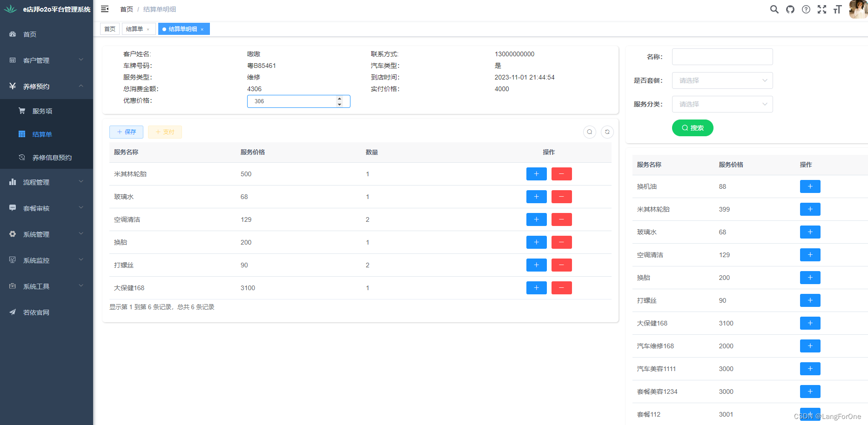Screen dimensions: 868x425
Task: Expand the 套餐审核 sidebar menu
Action: [x=47, y=208]
